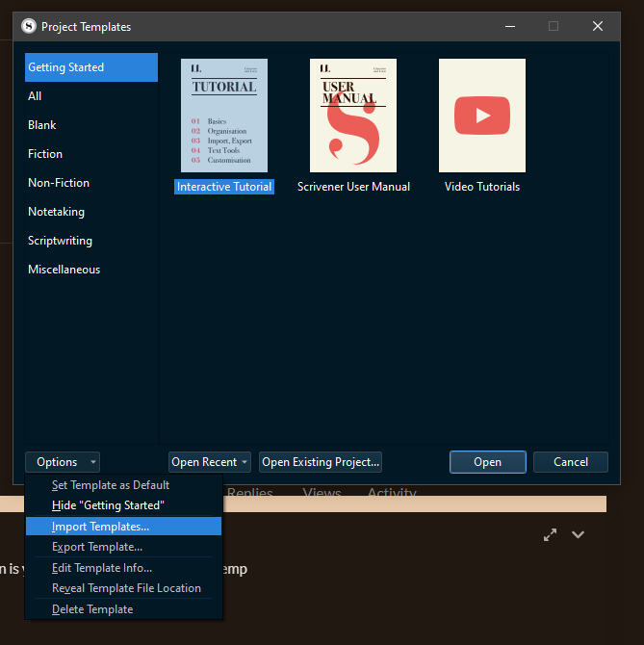Select the Scrivener User Manual thumbnail
Viewport: 644px width, 645px height.
[353, 116]
